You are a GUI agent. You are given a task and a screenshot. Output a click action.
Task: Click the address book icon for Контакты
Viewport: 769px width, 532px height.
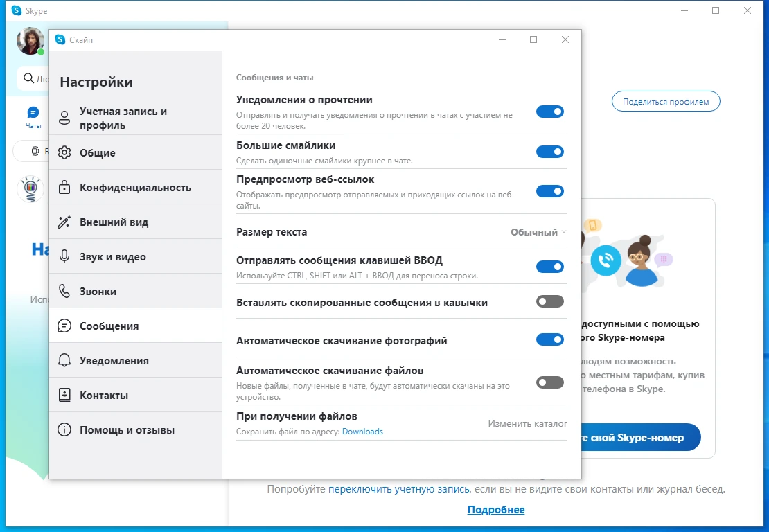tap(64, 396)
